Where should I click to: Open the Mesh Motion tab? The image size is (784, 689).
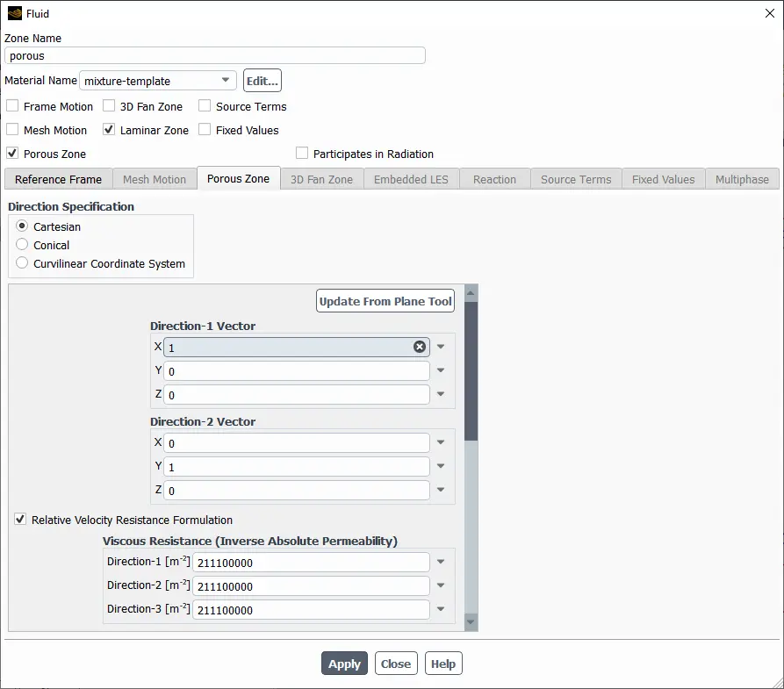[x=154, y=179]
